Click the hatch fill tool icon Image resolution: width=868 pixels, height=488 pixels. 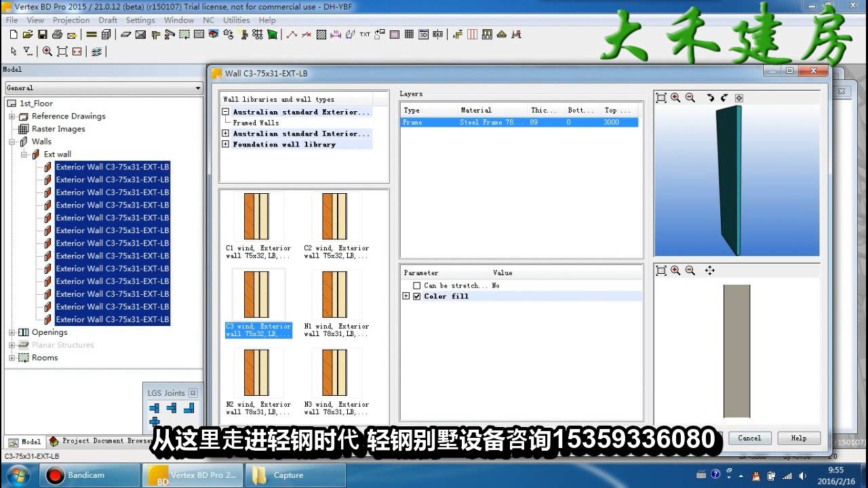click(321, 35)
